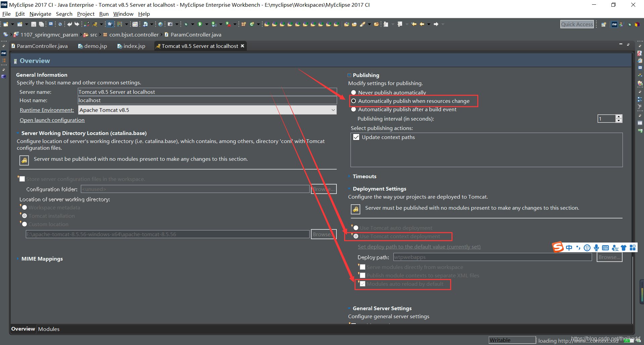The width and height of the screenshot is (644, 345).
Task: Click the Last Edit Location arrow icon
Action: [x=414, y=24]
